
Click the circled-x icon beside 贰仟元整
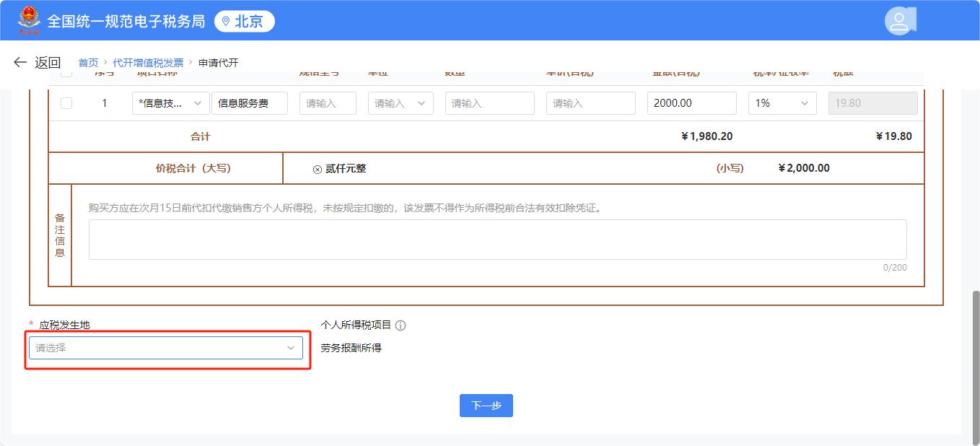pos(317,169)
